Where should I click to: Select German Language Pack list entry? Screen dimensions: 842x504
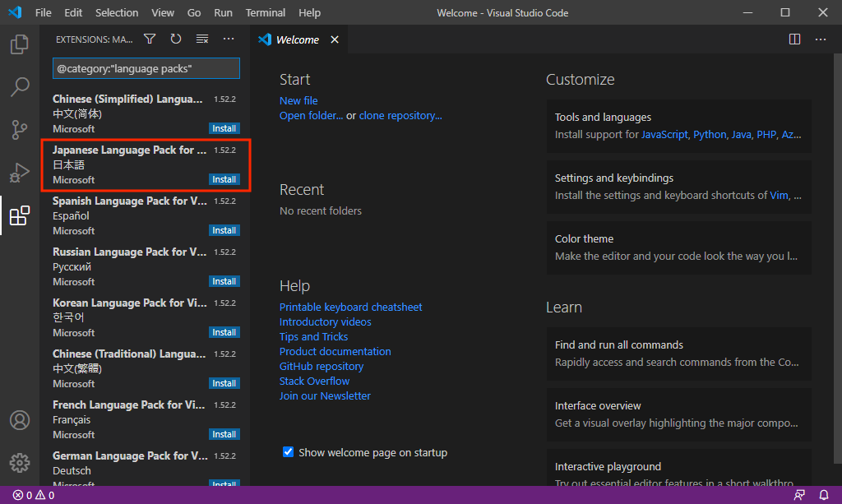[x=145, y=466]
